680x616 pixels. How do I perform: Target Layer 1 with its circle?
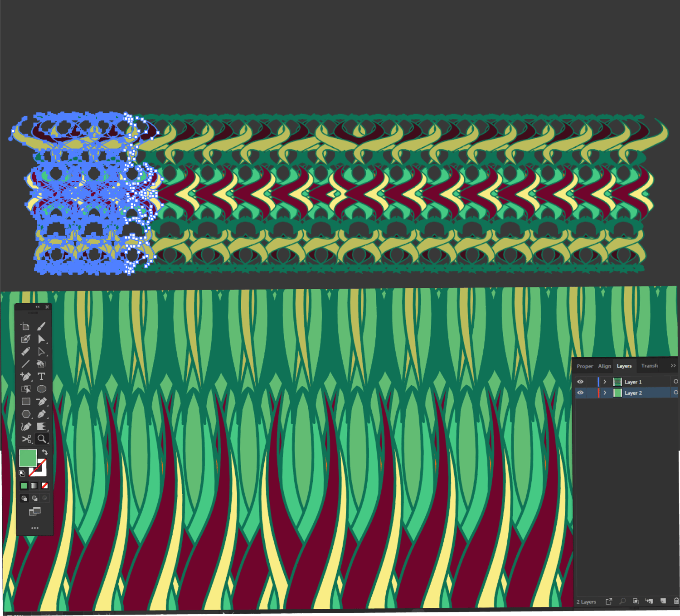point(676,382)
